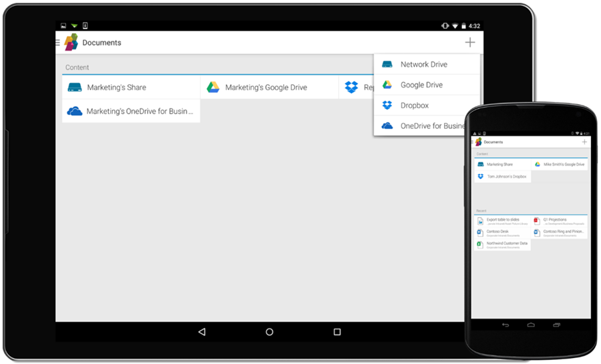
Task: Tap the tablet's back navigation triangle
Action: tap(202, 332)
